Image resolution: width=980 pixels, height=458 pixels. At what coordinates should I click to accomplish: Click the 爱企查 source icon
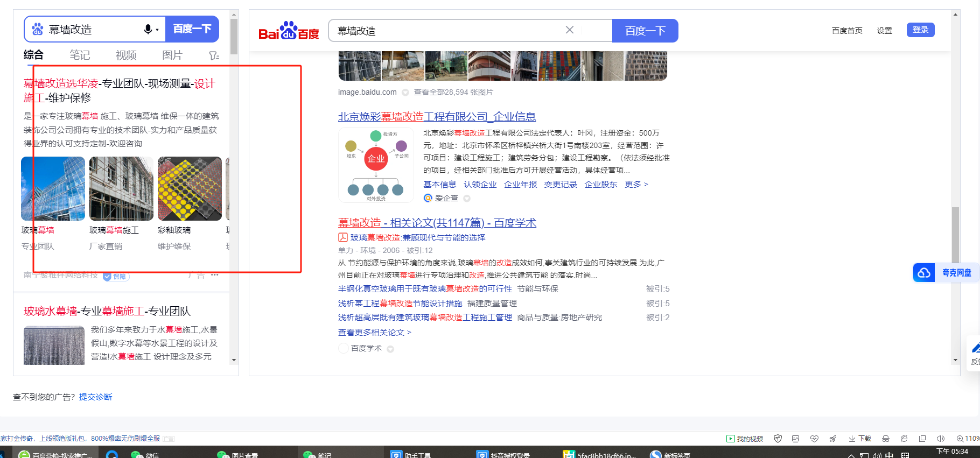(428, 198)
